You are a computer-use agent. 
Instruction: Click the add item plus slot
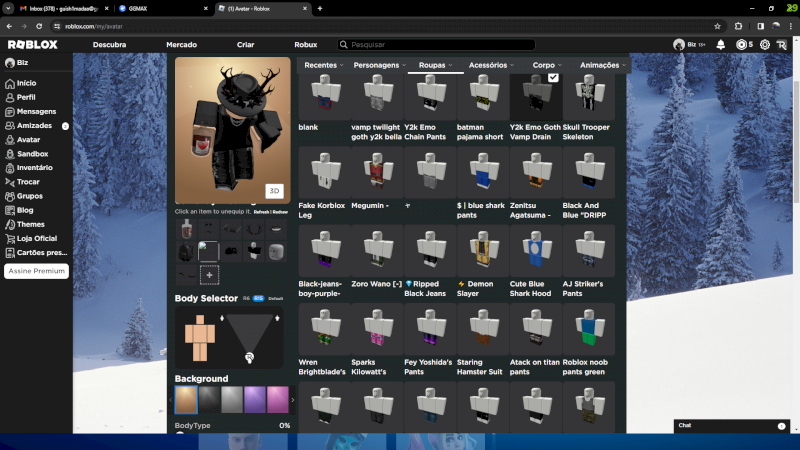click(209, 274)
